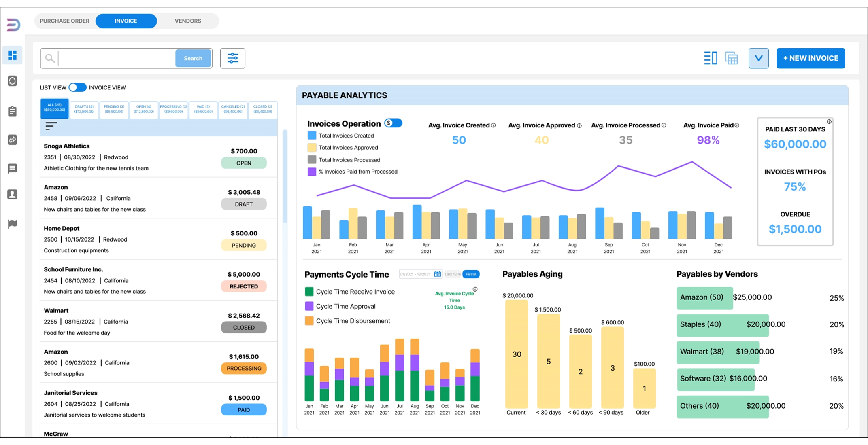
Task: Click info icon on Paid Last 30 Days card
Action: (x=829, y=122)
